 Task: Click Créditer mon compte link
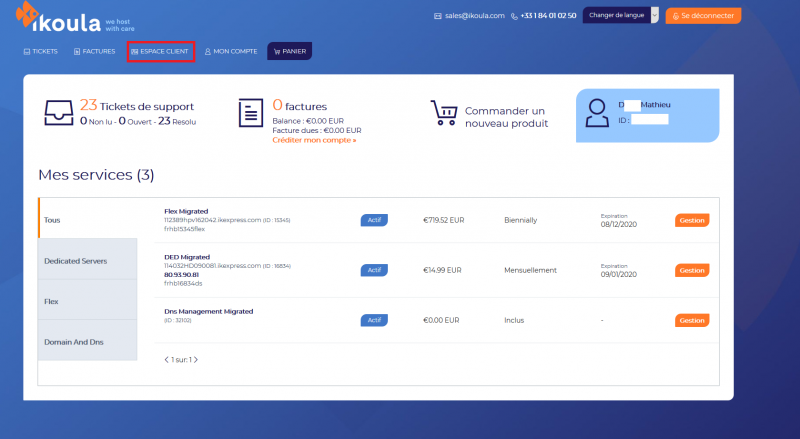(314, 140)
